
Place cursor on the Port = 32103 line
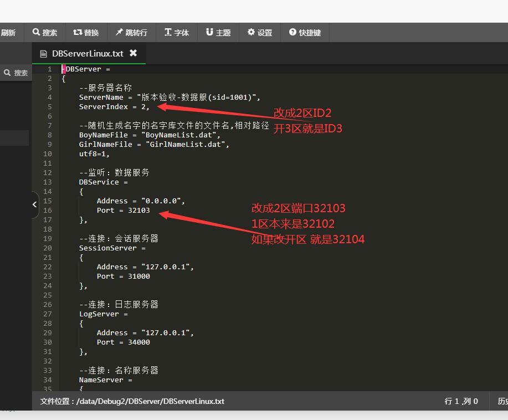(x=123, y=211)
